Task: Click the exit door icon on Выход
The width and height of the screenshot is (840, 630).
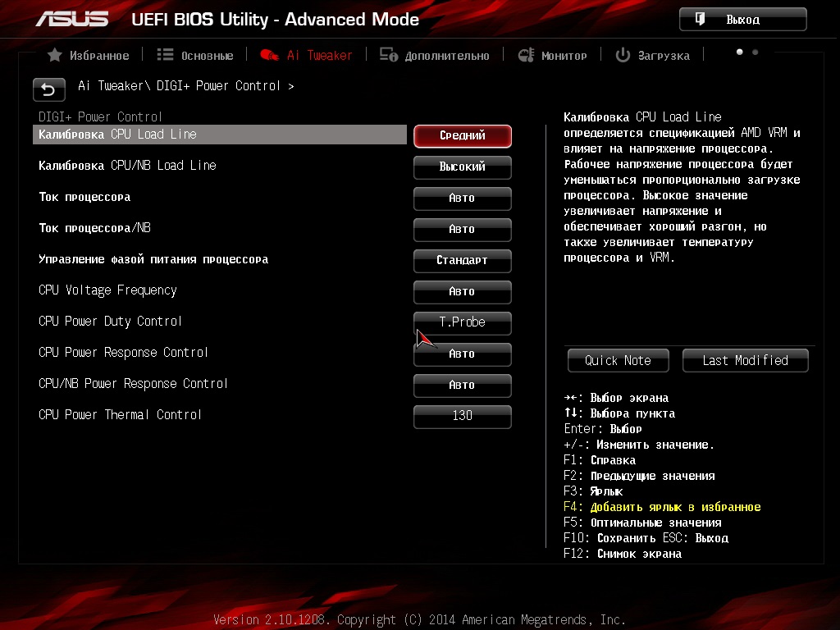Action: coord(701,20)
